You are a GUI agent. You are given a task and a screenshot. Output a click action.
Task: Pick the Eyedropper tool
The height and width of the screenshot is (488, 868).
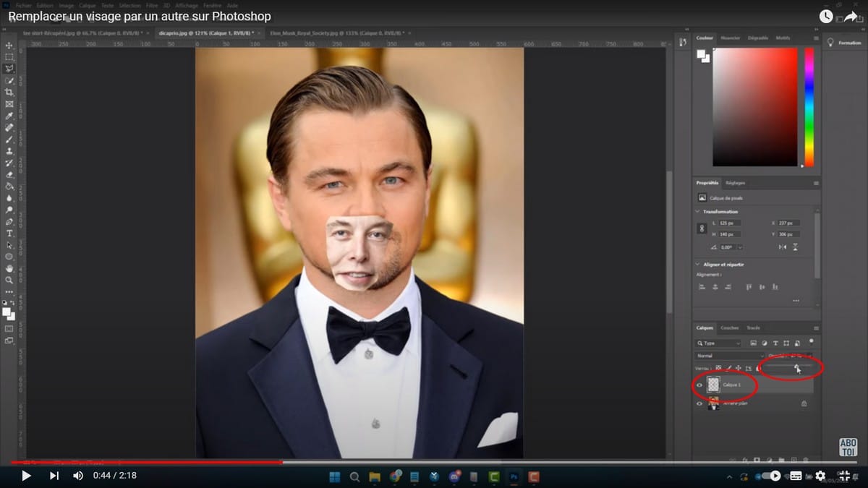pos(9,116)
